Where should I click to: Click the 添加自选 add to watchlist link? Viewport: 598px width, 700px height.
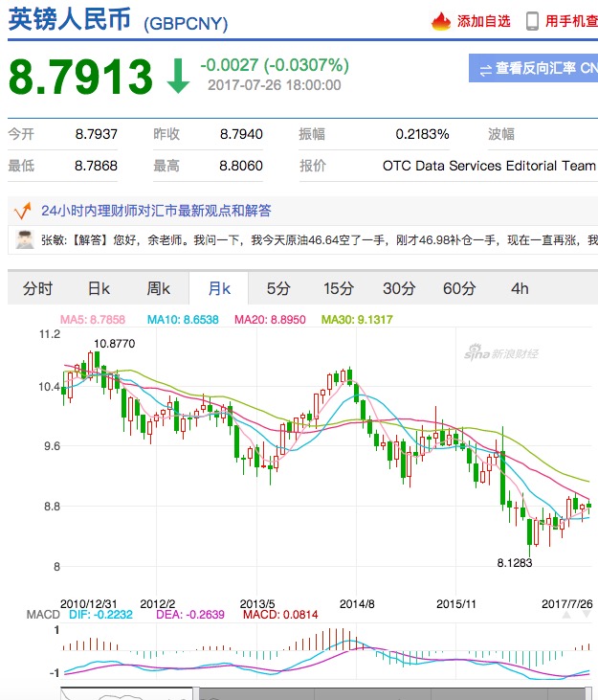(x=483, y=21)
